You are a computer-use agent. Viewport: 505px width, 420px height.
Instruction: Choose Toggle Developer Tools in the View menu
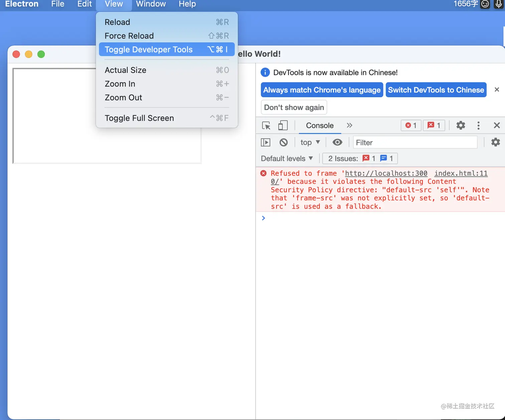[x=167, y=49]
